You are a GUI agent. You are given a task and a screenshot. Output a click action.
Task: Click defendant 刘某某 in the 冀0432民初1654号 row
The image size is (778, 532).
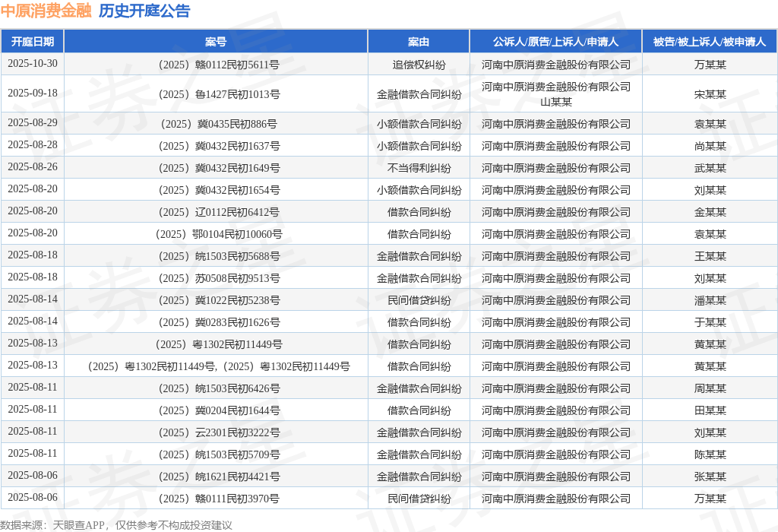point(710,190)
